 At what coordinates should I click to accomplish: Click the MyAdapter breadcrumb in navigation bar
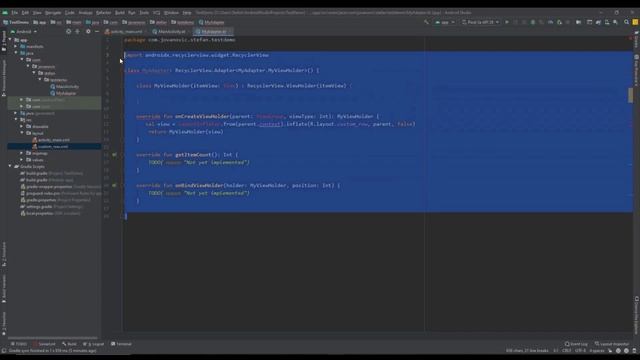click(x=211, y=22)
